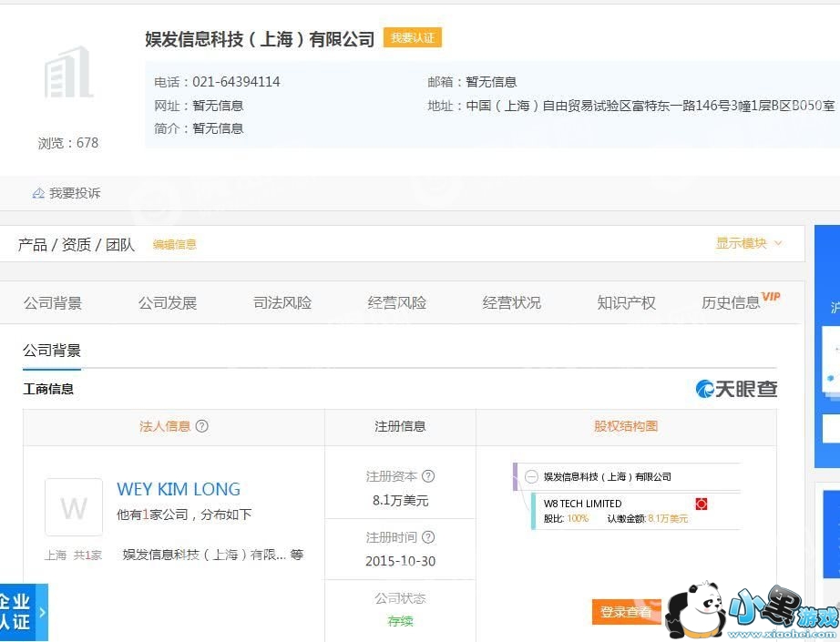This screenshot has height=642, width=840.
Task: Click the VIP badge icon
Action: (771, 297)
